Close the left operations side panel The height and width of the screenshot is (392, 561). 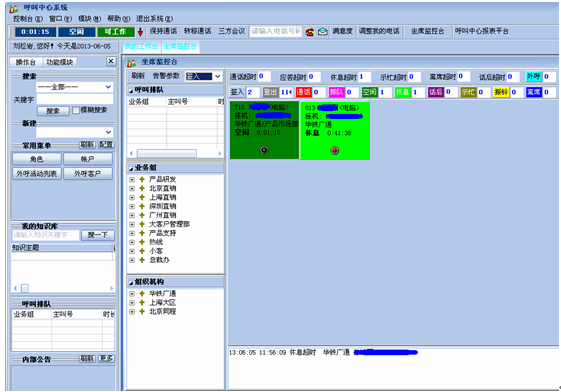coord(111,61)
